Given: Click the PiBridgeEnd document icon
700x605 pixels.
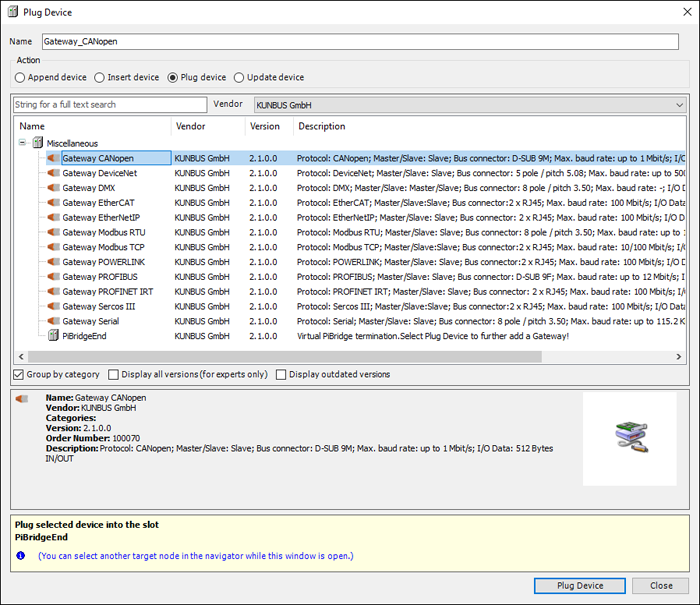Looking at the screenshot, I should pos(54,336).
